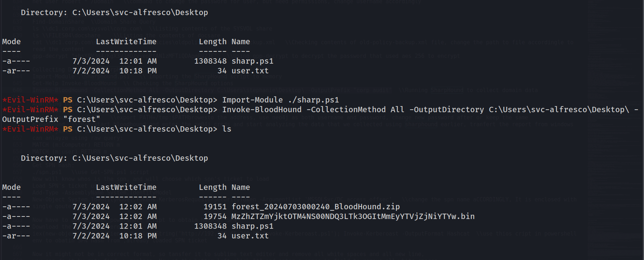Click the first red *Evil-WinRM* prompt label
This screenshot has height=260, width=644.
30,100
